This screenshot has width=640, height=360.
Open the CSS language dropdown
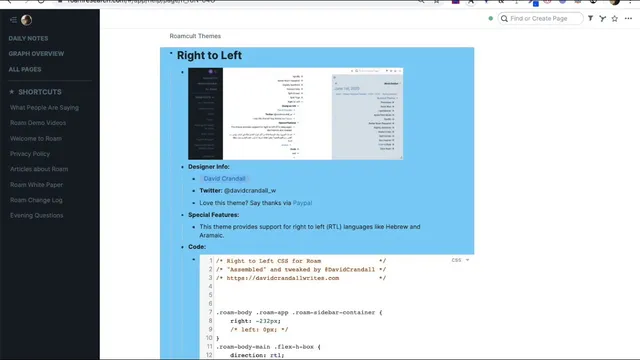(x=460, y=260)
